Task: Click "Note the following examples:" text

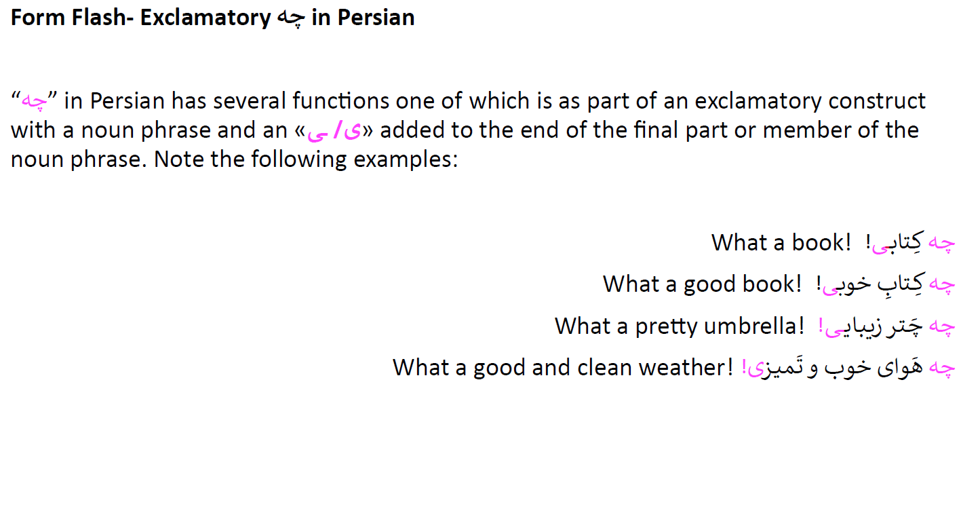Action: (x=307, y=159)
